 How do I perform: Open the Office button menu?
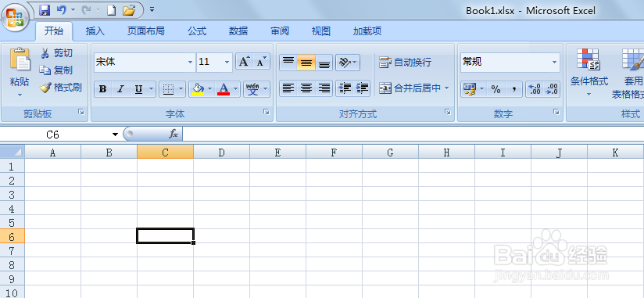click(15, 18)
